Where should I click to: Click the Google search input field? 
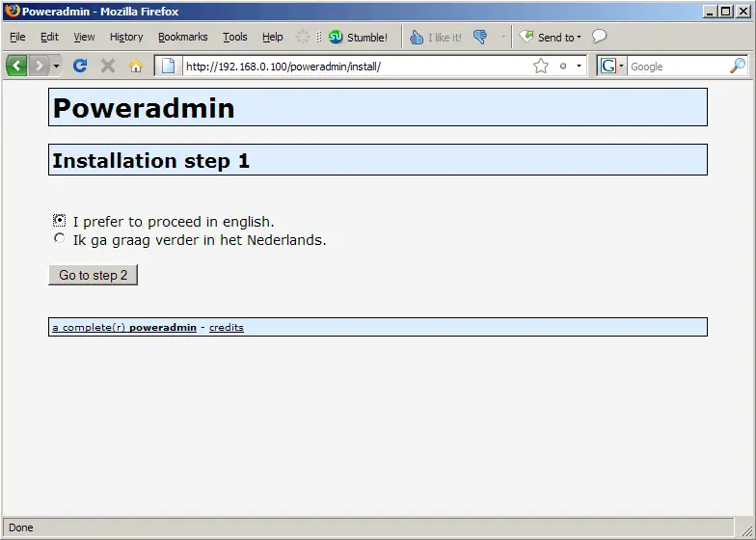(x=677, y=66)
